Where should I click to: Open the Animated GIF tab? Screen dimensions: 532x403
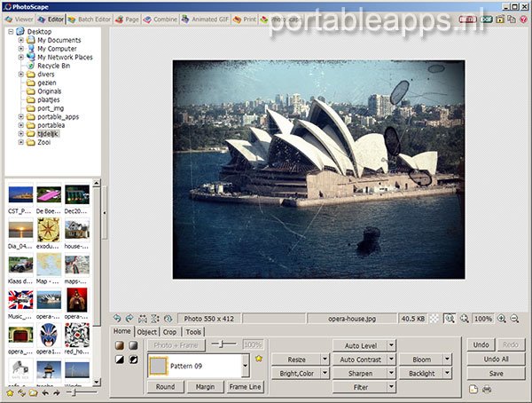click(x=204, y=18)
